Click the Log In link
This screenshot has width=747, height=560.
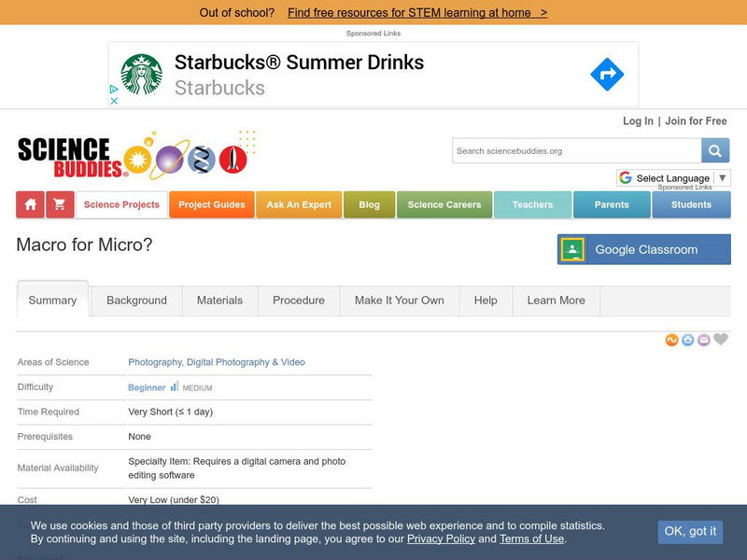tap(638, 121)
